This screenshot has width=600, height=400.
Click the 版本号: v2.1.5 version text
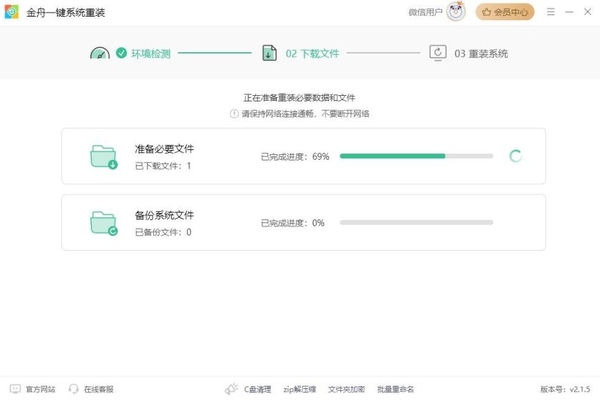(x=565, y=389)
